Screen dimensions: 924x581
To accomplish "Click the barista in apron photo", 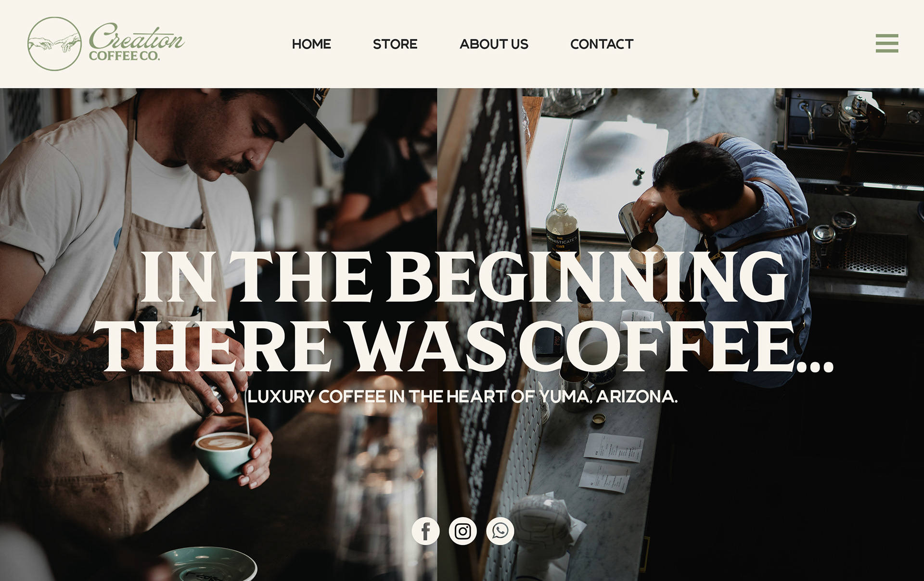I will 218,334.
